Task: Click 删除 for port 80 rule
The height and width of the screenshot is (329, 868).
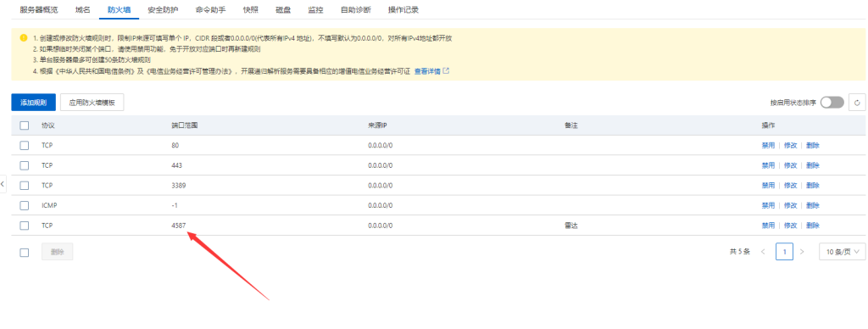Action: (813, 145)
